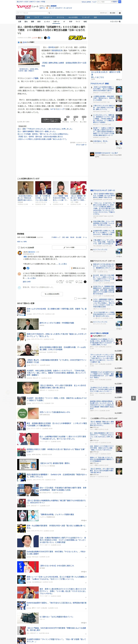Open related link 巨人・浅野が減俸更改
Screen dimensions: 138x644
pyautogui.click(x=37, y=131)
